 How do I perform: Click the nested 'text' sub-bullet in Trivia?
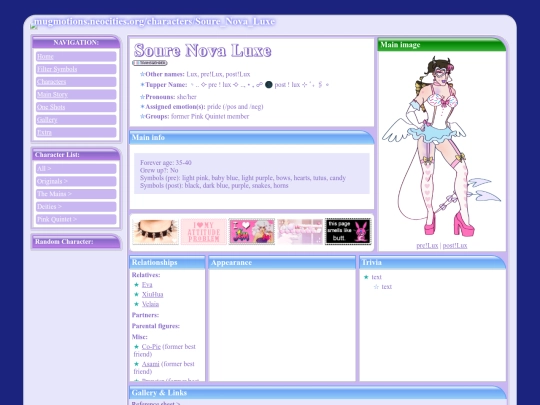(x=386, y=287)
